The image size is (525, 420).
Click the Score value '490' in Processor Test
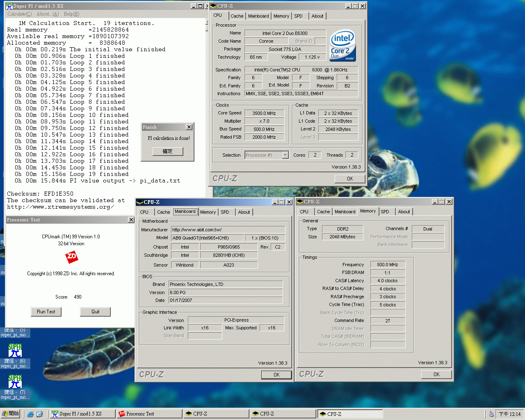click(78, 297)
